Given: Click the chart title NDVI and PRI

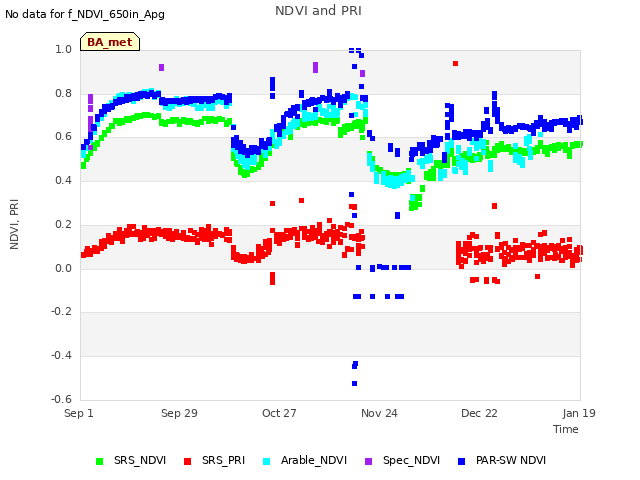Looking at the screenshot, I should tap(318, 11).
